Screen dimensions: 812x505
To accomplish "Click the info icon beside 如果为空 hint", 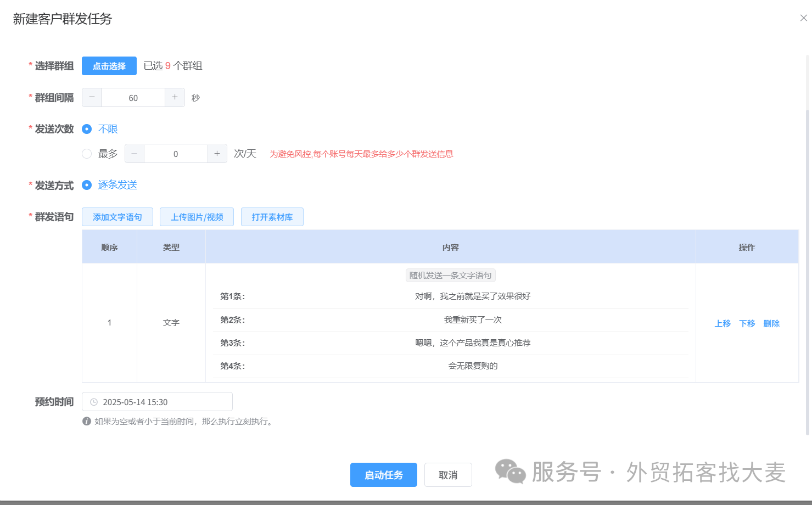I will [87, 421].
